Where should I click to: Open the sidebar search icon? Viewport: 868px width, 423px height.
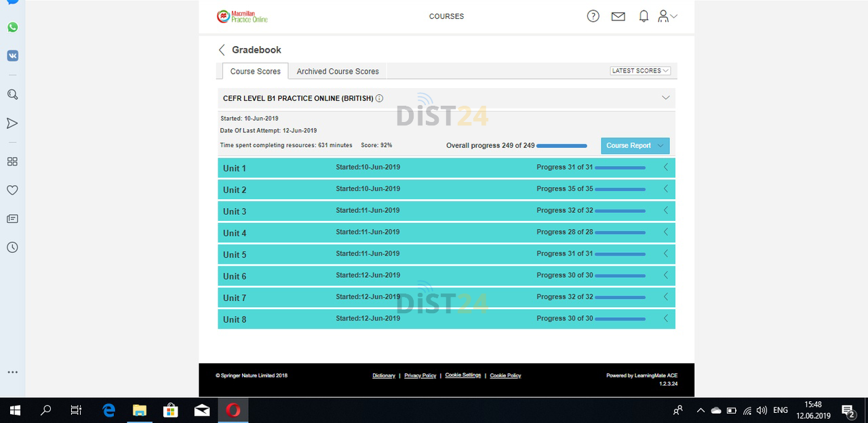click(x=12, y=94)
